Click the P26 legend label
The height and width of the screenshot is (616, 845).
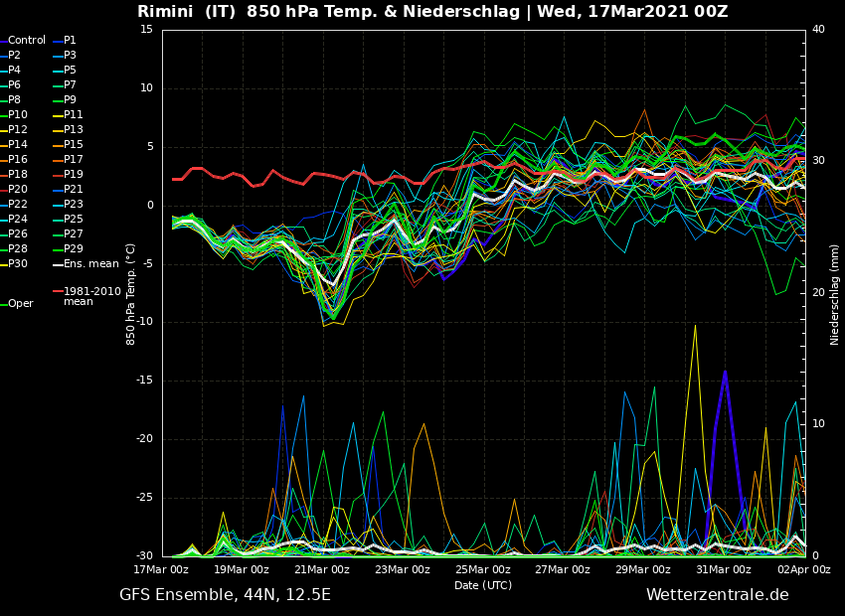click(x=17, y=233)
